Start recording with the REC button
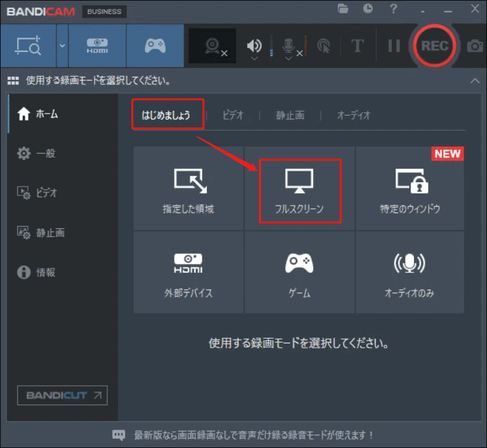487x448 pixels. pyautogui.click(x=434, y=46)
